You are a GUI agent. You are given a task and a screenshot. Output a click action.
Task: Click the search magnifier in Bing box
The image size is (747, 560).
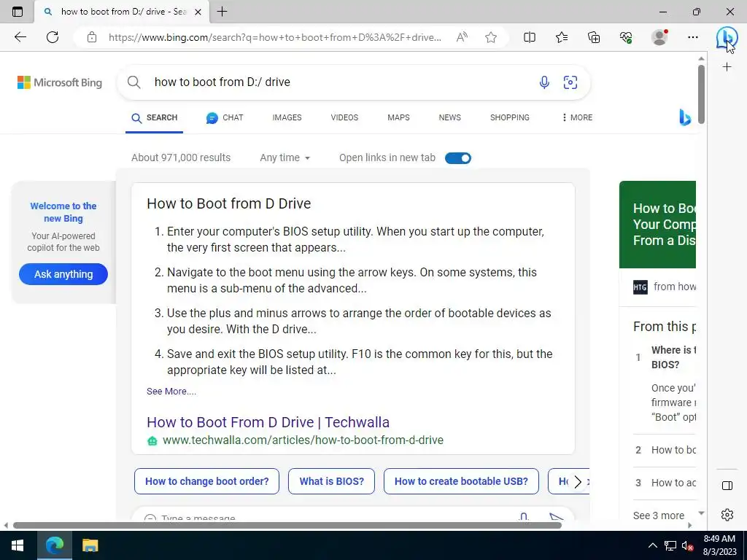point(134,82)
